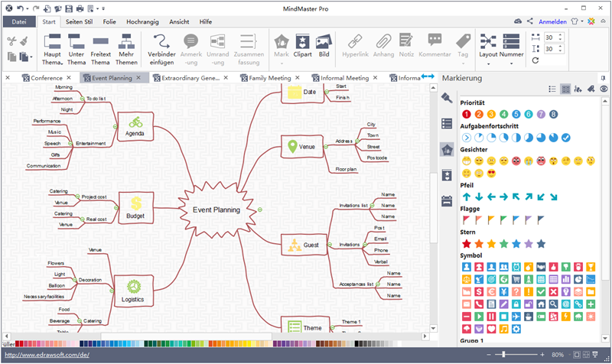Insert a picture with Bild icon
The image size is (612, 364).
point(324,47)
